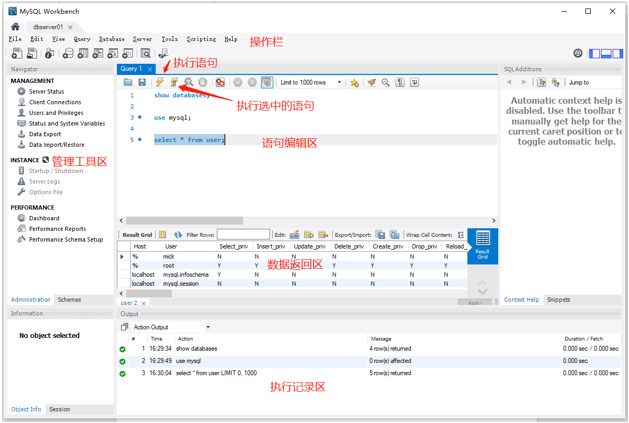The image size is (629, 423).
Task: Save the script with floppy disk icon
Action: coord(142,82)
